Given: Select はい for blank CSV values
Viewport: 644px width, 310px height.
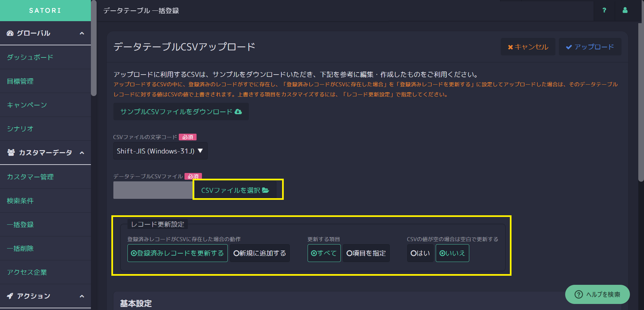Looking at the screenshot, I should [x=420, y=253].
